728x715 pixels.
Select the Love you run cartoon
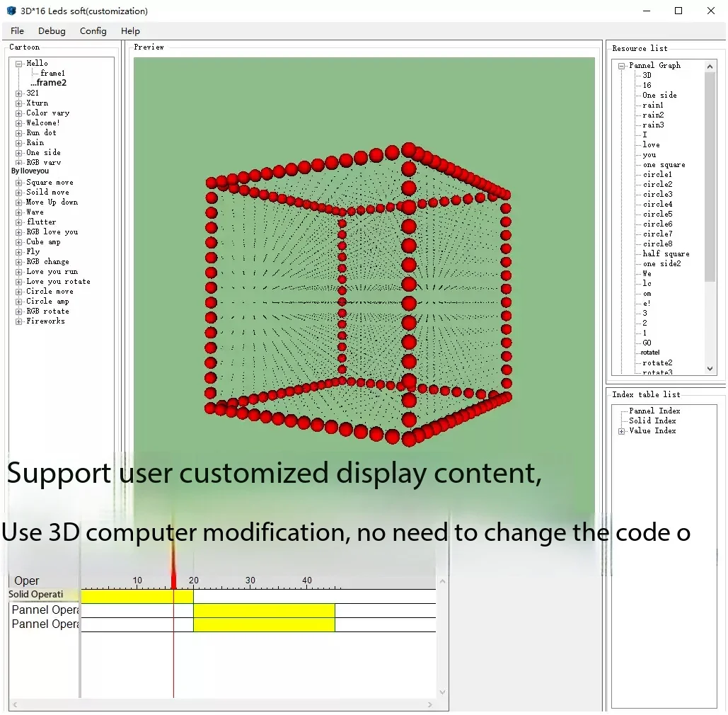pos(52,271)
